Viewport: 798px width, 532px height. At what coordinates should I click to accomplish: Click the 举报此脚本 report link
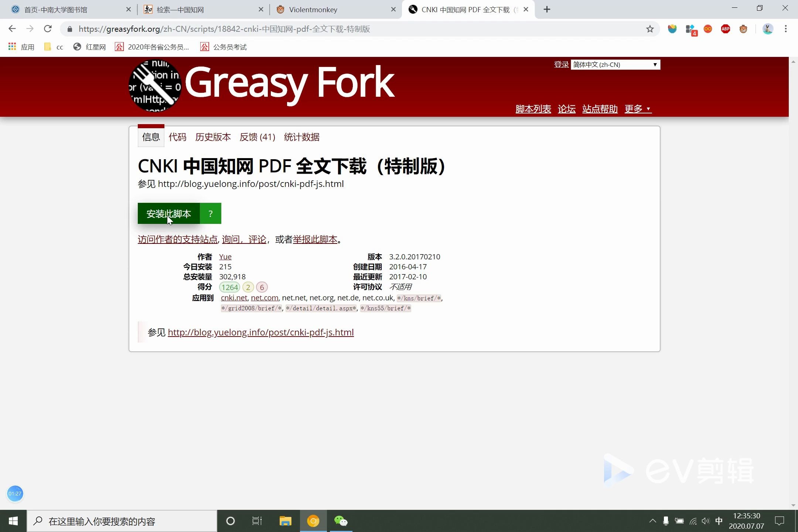click(x=315, y=239)
